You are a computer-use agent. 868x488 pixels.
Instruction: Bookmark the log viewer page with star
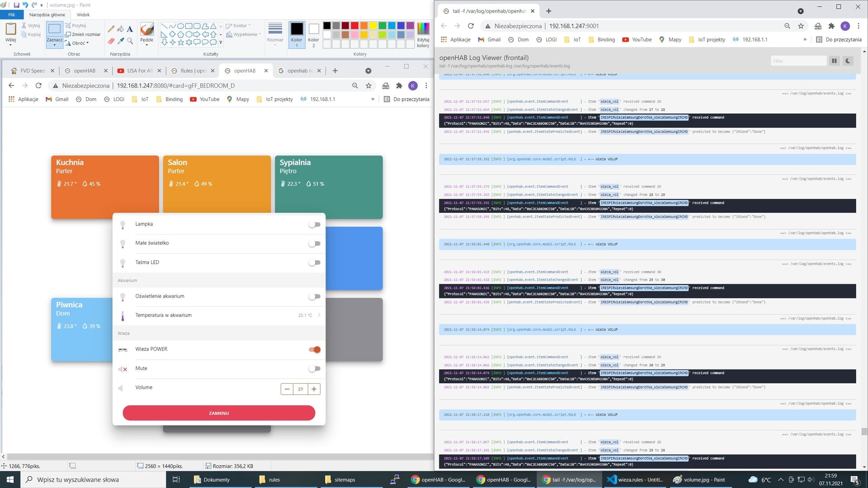[x=801, y=26]
